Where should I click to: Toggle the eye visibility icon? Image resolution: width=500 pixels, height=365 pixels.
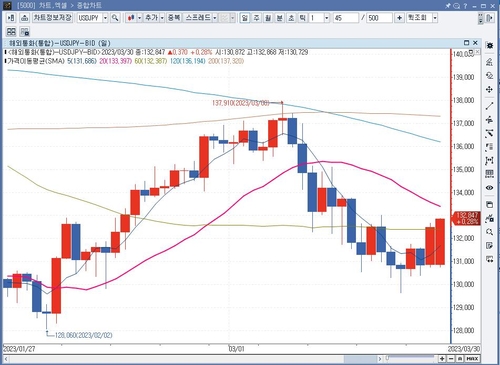pyautogui.click(x=489, y=188)
